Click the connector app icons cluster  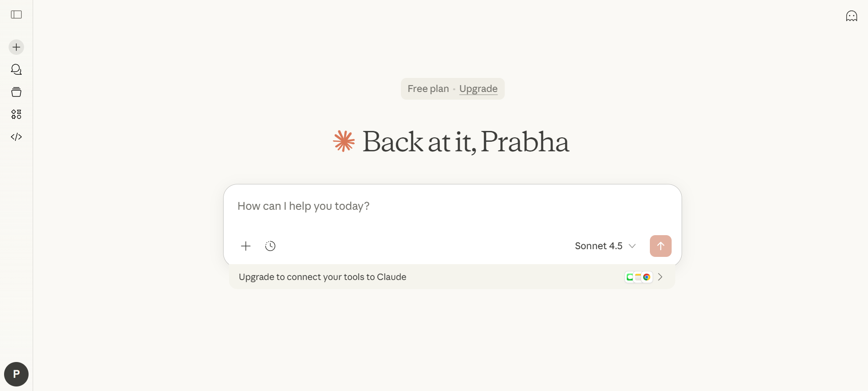point(638,277)
